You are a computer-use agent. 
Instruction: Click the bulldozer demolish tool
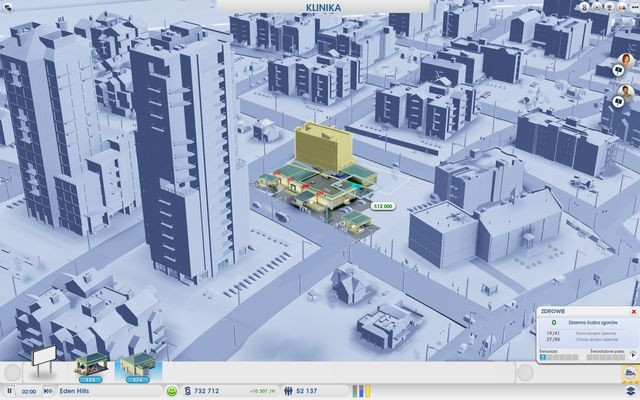631,372
